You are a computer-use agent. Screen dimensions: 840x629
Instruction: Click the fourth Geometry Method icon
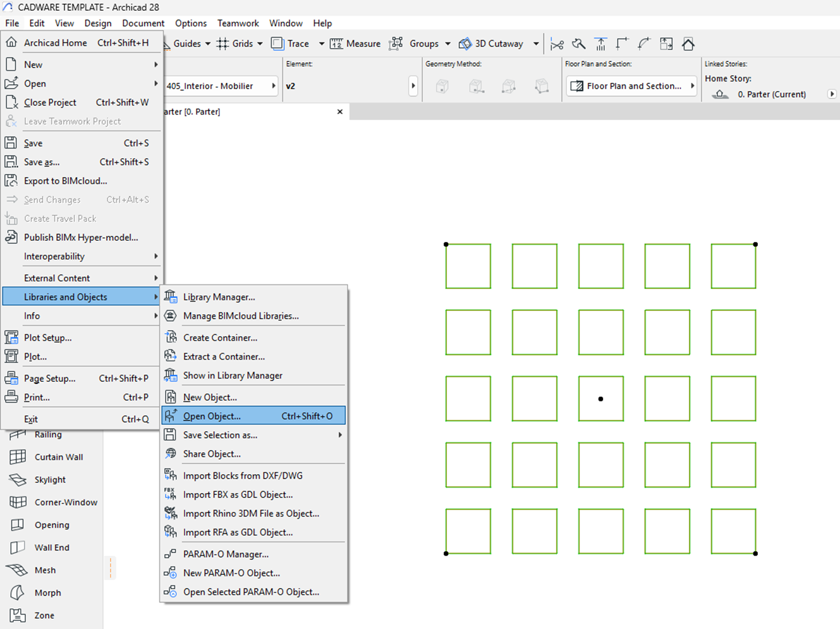coord(542,86)
